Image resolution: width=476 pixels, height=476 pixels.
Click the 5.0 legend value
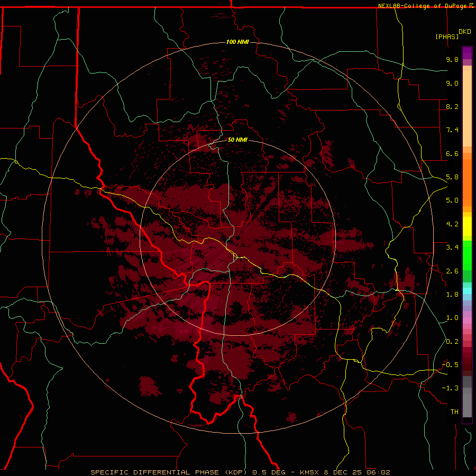click(x=452, y=200)
